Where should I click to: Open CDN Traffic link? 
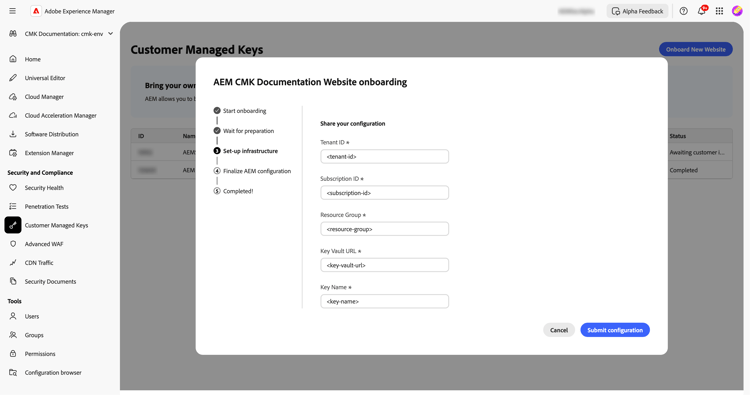[39, 263]
